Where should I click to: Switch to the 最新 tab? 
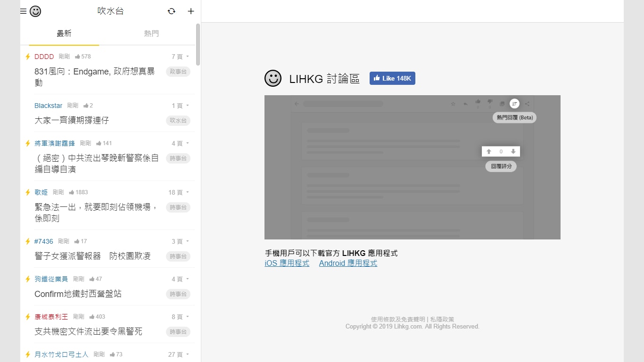coord(64,33)
